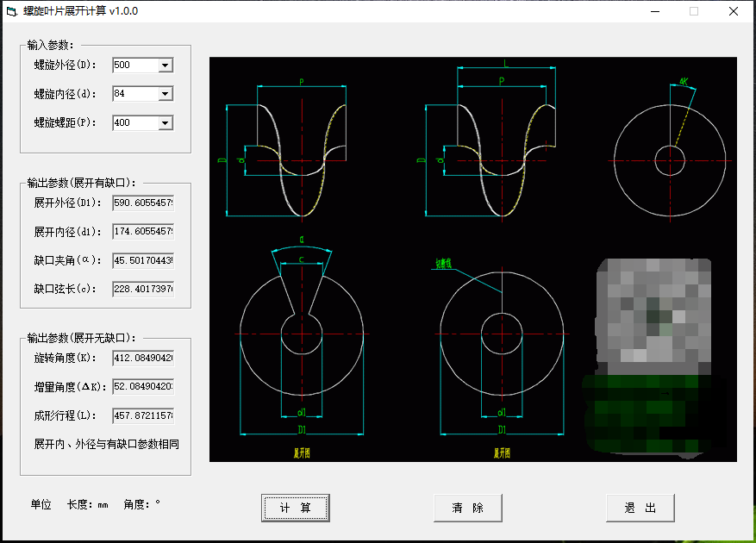Click the 退出 button to exit

640,508
